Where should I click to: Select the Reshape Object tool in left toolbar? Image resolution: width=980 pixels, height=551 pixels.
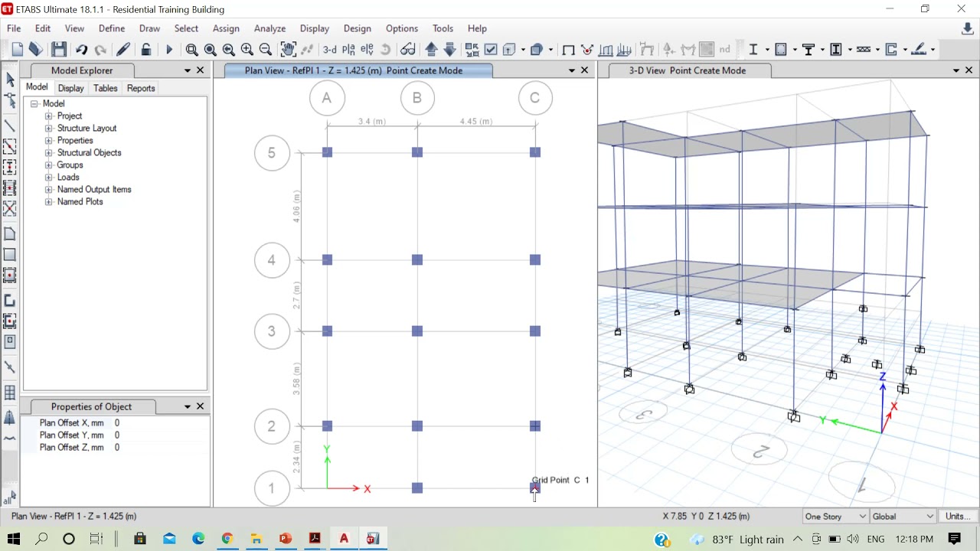click(10, 101)
